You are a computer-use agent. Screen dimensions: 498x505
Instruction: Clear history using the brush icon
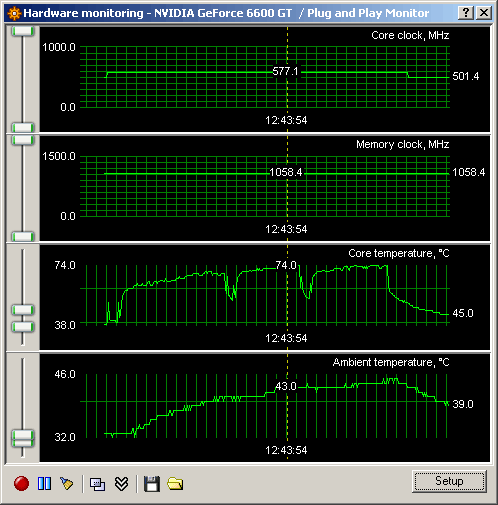point(67,483)
